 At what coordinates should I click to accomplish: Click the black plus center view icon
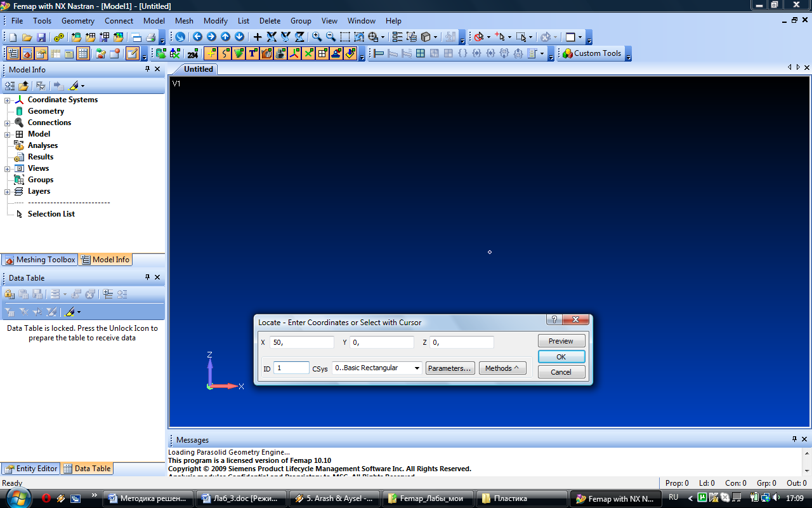pyautogui.click(x=258, y=37)
